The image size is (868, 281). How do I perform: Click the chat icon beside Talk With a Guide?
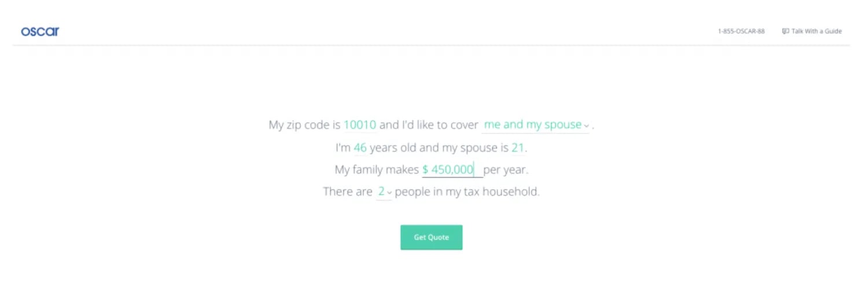(x=785, y=31)
